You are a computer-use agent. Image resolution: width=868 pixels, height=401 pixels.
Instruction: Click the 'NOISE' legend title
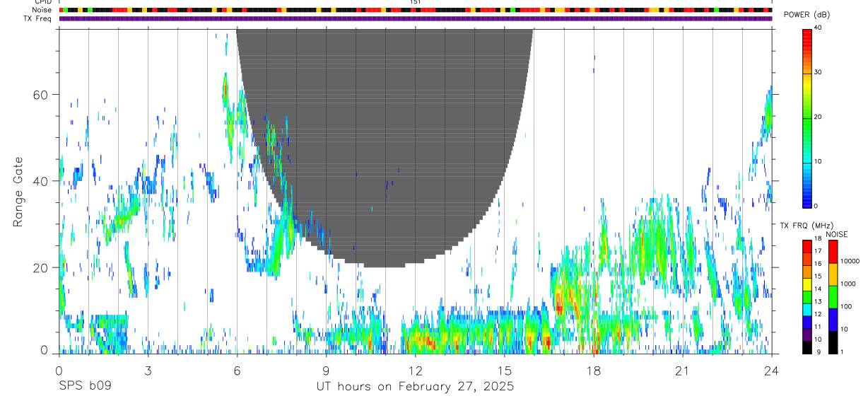(836, 234)
